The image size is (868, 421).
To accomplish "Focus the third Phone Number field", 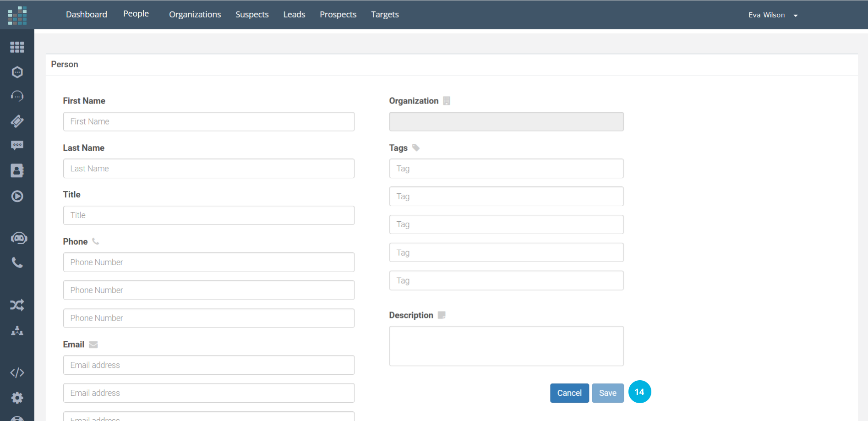I will point(209,318).
